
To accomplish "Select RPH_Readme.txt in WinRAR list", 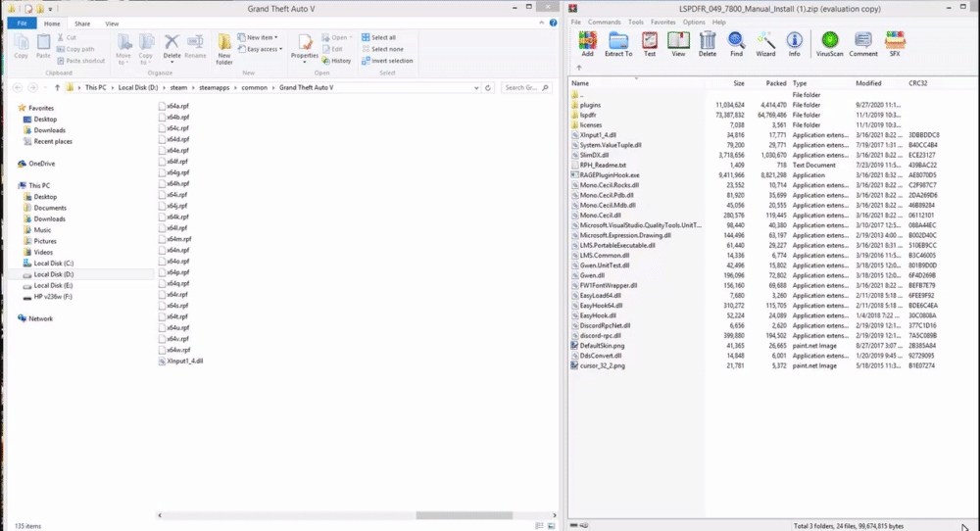I will (x=598, y=166).
